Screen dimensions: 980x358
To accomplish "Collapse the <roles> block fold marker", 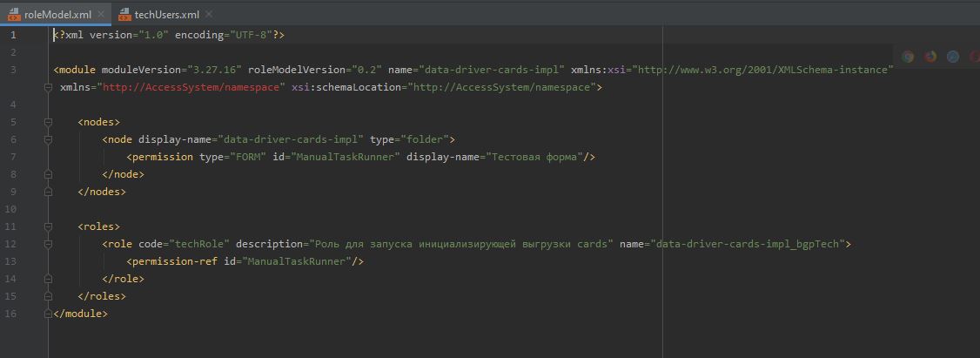I will click(49, 226).
